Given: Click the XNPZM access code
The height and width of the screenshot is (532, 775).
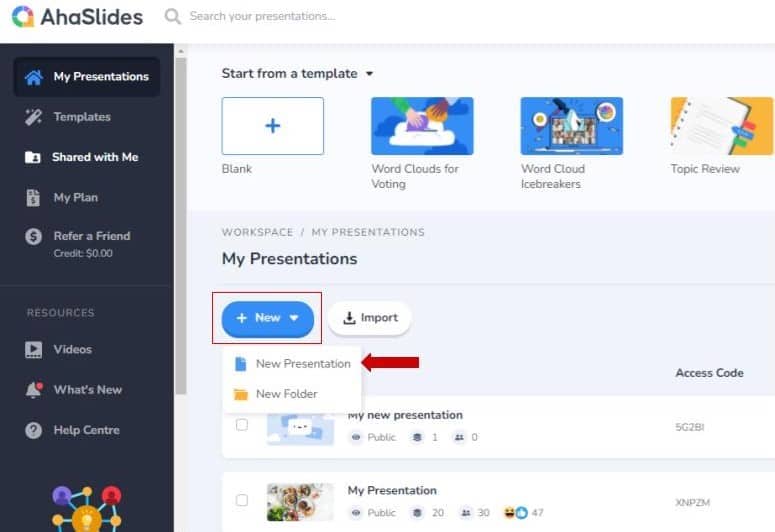Looking at the screenshot, I should [692, 503].
